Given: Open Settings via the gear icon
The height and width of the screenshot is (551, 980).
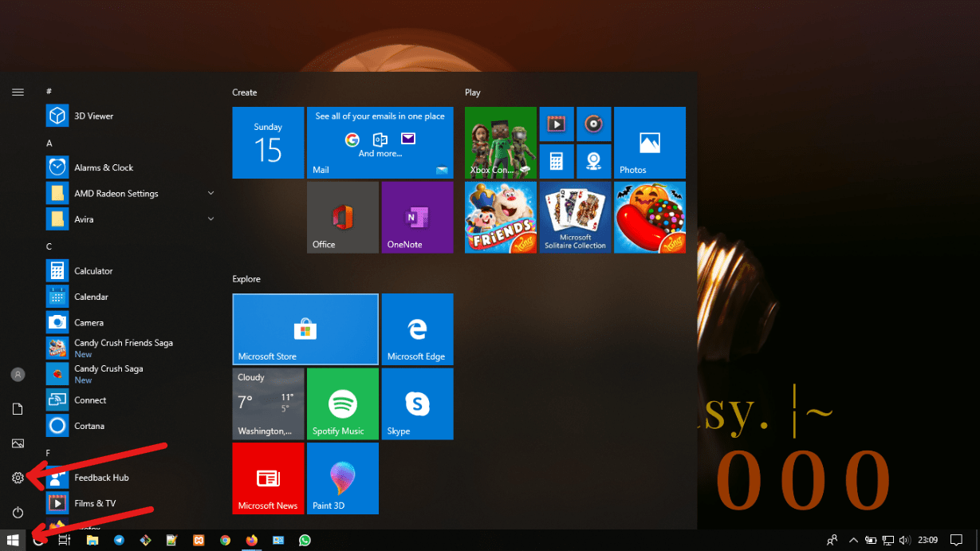Looking at the screenshot, I should pos(18,477).
